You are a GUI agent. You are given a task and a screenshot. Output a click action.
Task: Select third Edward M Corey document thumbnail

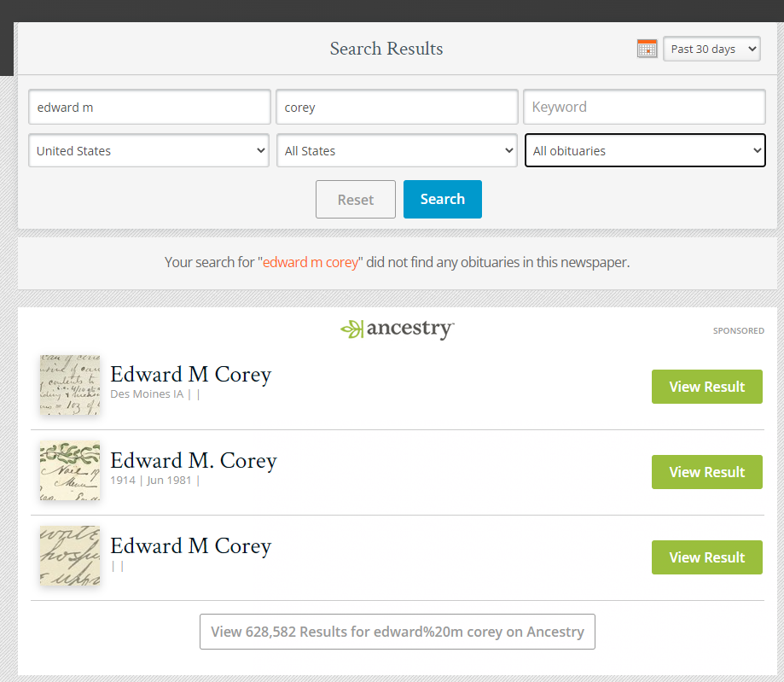pyautogui.click(x=70, y=556)
